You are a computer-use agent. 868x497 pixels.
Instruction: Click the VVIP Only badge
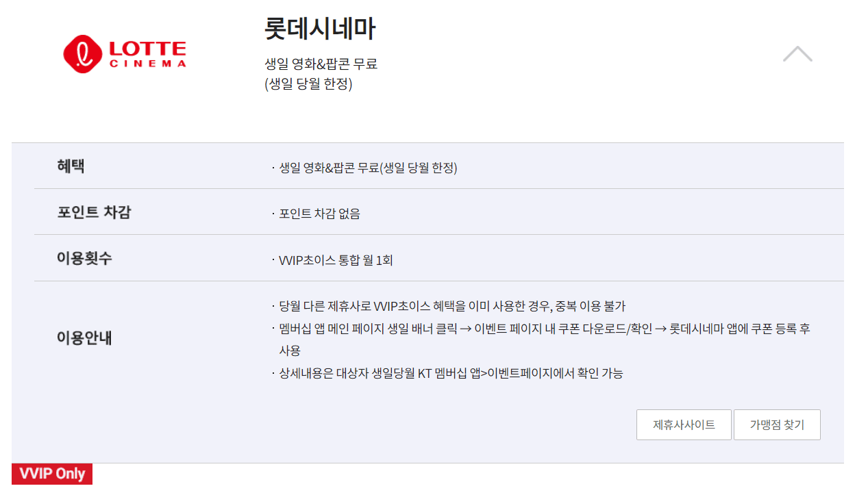click(x=51, y=473)
